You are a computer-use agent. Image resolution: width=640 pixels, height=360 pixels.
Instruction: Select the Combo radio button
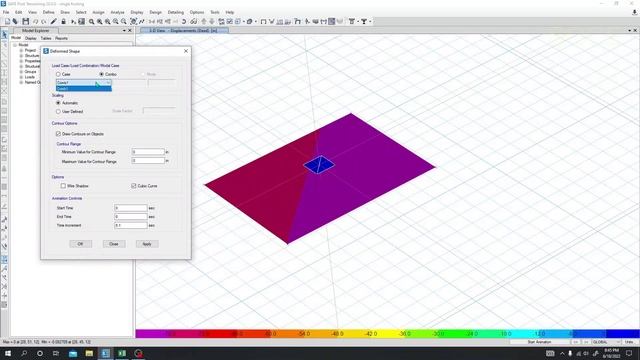click(x=101, y=74)
